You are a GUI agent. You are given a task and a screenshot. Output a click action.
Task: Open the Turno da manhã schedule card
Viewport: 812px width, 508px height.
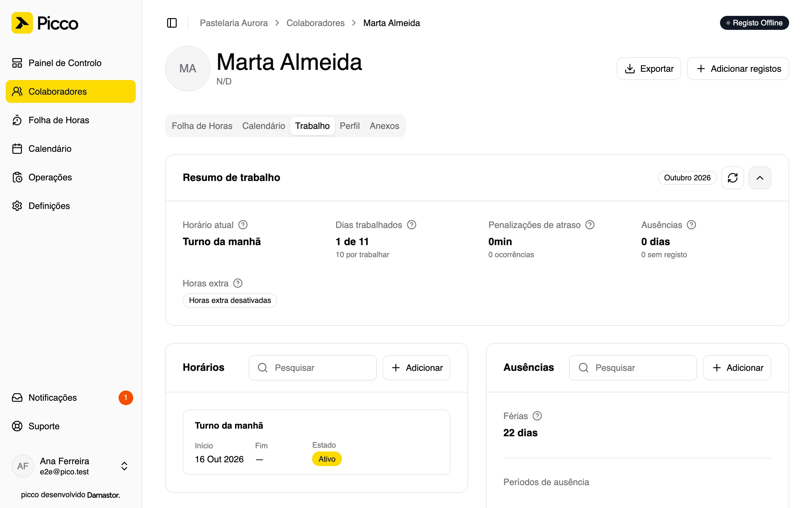(x=316, y=442)
